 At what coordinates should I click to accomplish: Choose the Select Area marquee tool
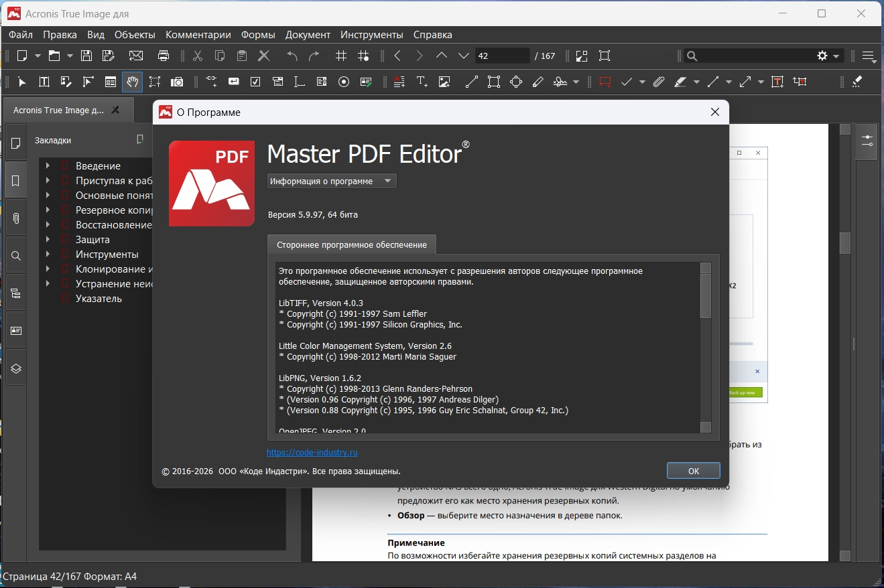point(155,82)
